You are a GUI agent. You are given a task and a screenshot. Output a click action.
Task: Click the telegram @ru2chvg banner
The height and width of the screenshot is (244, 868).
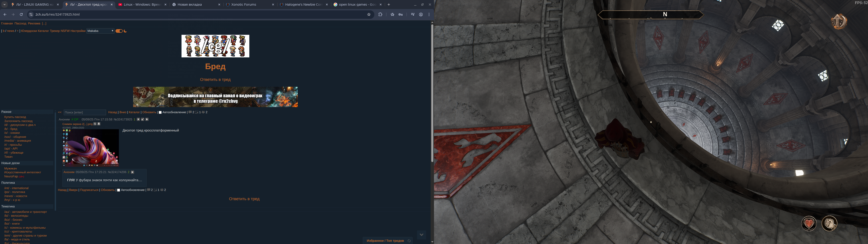pos(215,97)
